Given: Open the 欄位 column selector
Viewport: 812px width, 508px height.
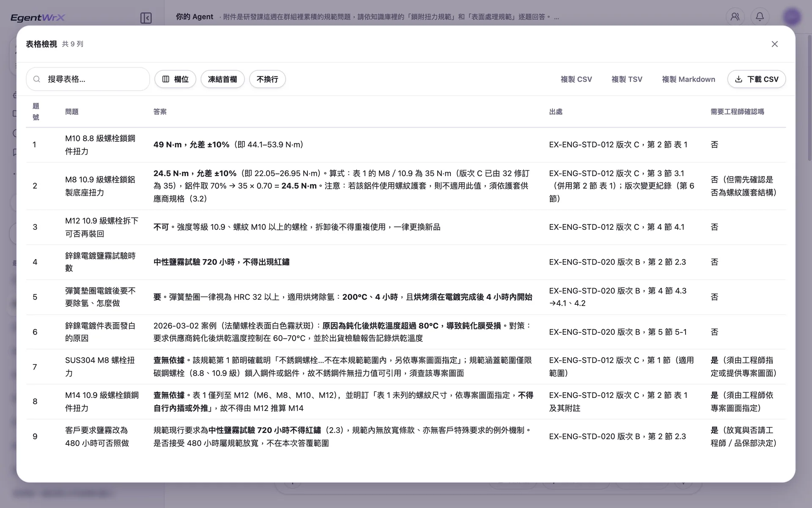Looking at the screenshot, I should click(x=175, y=79).
